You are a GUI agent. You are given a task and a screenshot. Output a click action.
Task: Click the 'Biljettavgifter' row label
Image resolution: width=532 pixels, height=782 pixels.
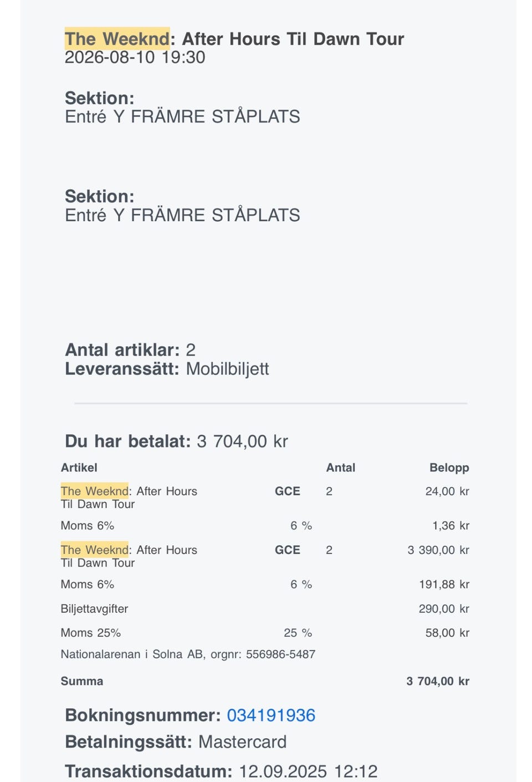pos(94,609)
